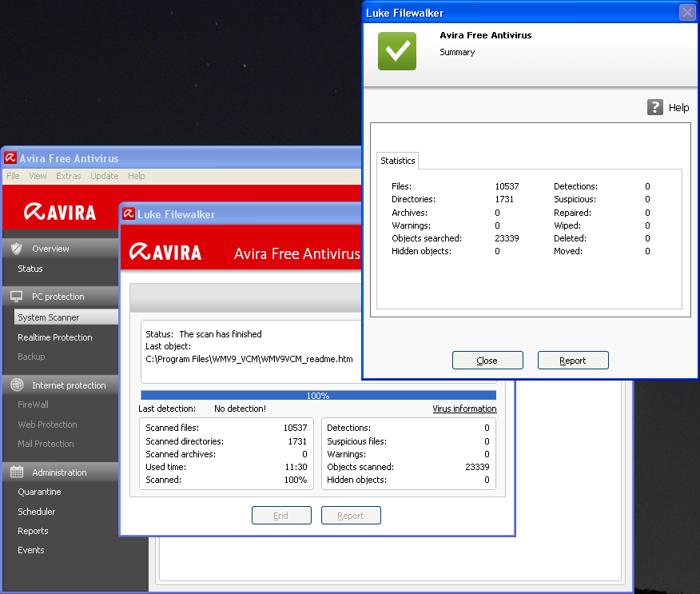Click the green checkmark summary icon
Viewport: 700px width, 594px height.
(x=397, y=51)
